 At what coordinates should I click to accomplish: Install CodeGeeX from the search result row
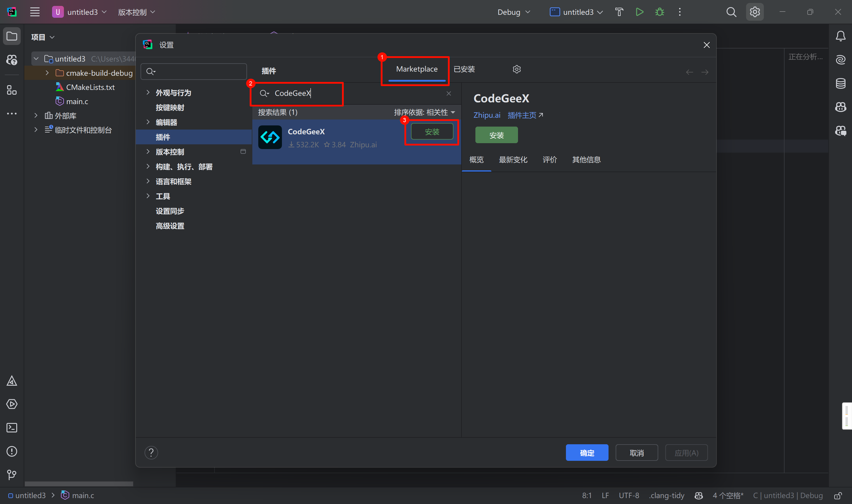(432, 132)
